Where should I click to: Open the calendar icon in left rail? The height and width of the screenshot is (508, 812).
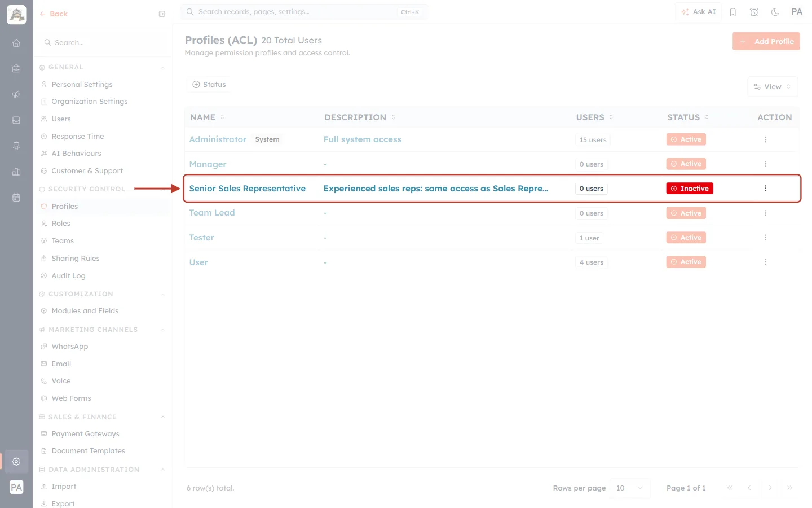point(16,198)
